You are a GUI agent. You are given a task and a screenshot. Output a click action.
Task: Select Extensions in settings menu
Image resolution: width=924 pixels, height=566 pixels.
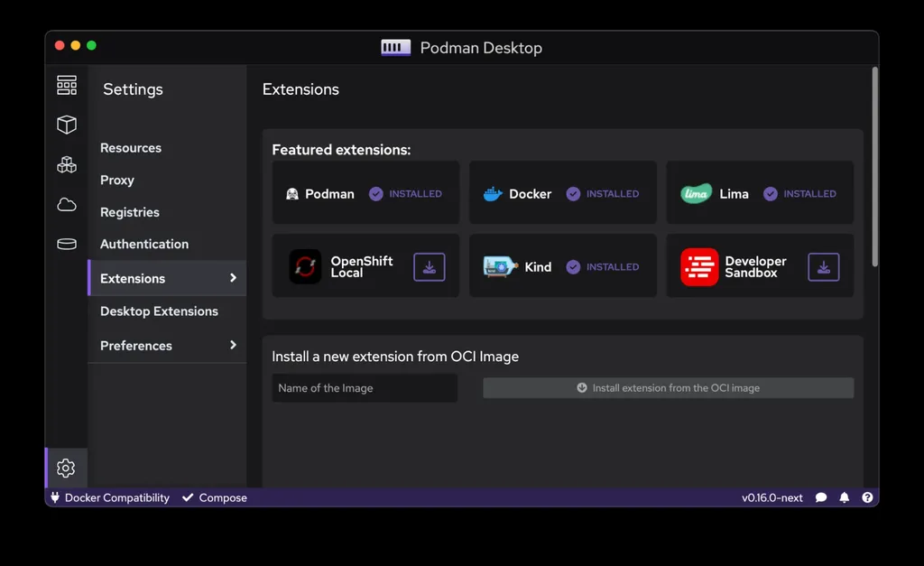[167, 278]
